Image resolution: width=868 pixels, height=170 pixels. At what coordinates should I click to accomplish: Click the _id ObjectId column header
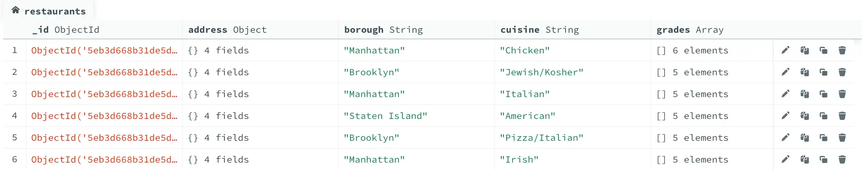66,30
